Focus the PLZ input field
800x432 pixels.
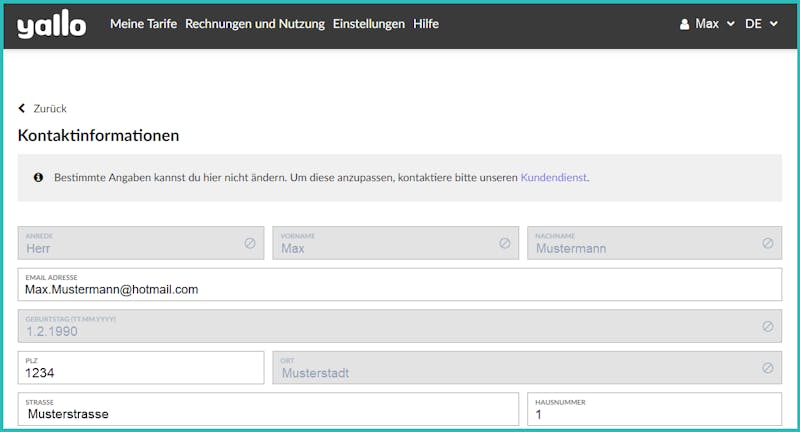[141, 368]
